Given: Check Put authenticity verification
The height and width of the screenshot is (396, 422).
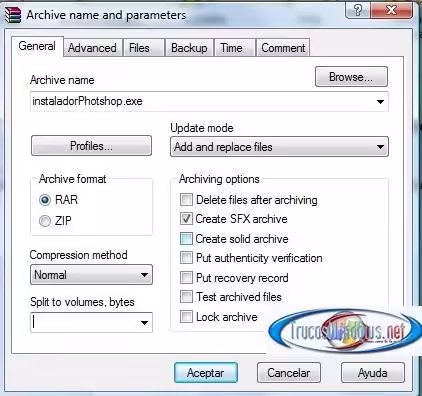Looking at the screenshot, I should pyautogui.click(x=251, y=258).
